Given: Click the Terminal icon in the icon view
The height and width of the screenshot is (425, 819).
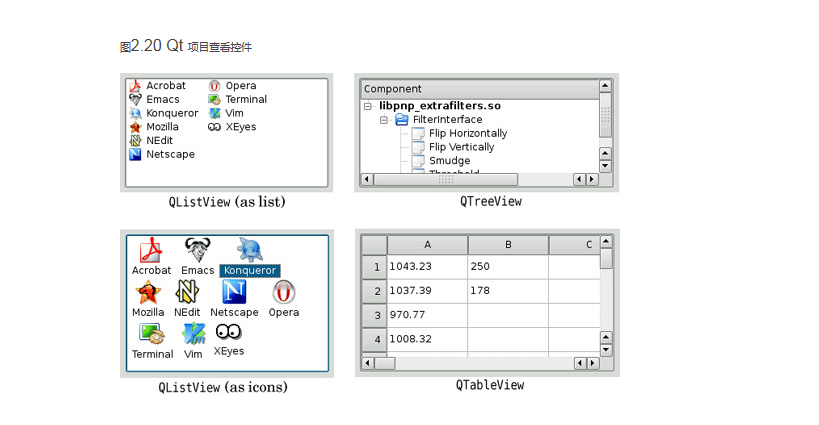Looking at the screenshot, I should coord(152,334).
